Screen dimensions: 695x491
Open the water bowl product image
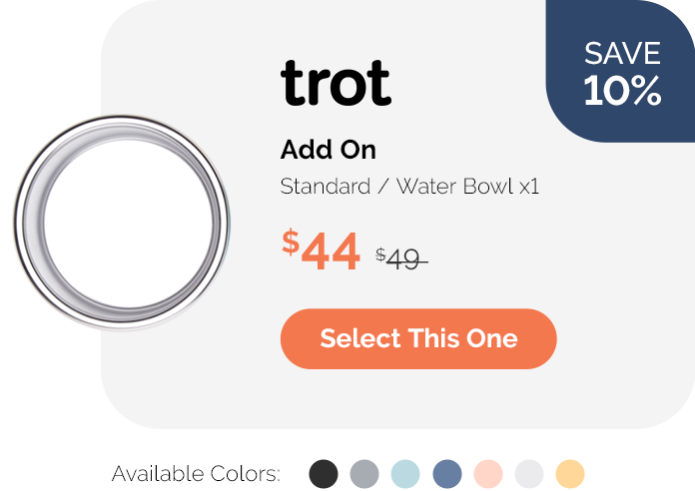122,222
